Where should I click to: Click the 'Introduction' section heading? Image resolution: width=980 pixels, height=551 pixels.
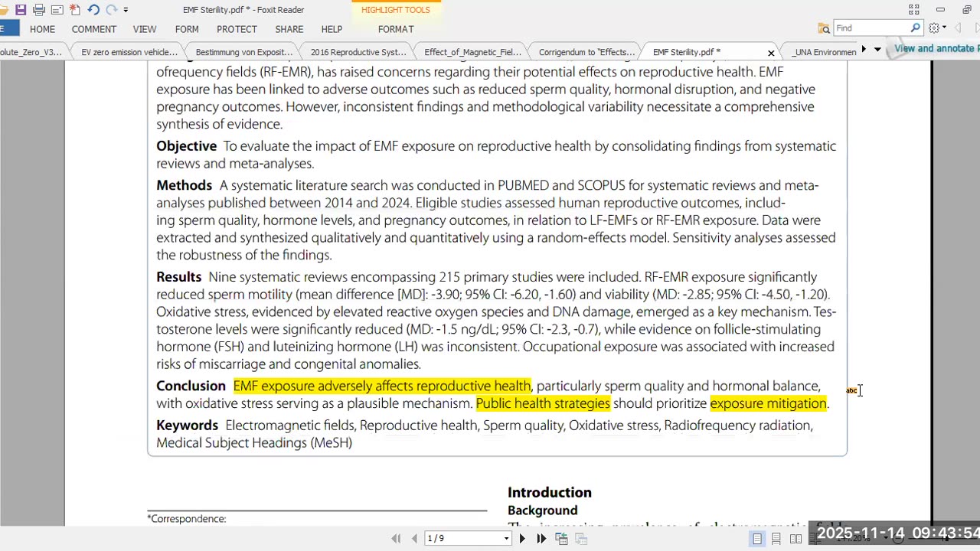550,493
